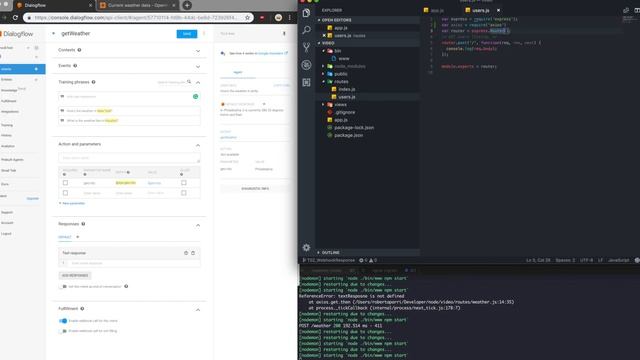
Task: Open the intent more options dots beside Save
Action: click(x=204, y=33)
